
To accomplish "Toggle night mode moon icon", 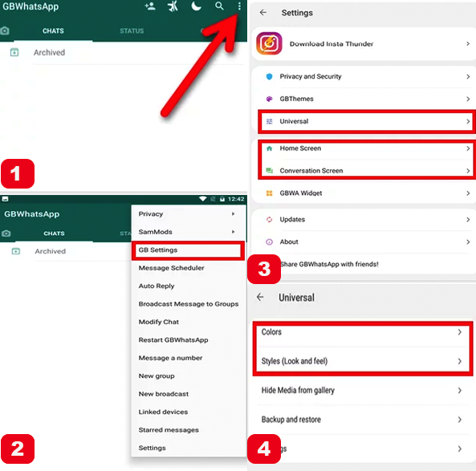I will pyautogui.click(x=196, y=6).
